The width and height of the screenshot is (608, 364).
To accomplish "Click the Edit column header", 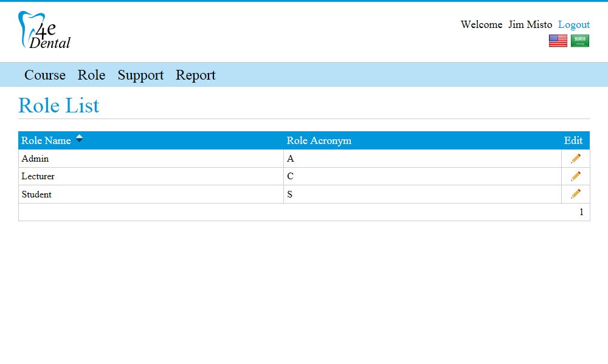I will [573, 140].
